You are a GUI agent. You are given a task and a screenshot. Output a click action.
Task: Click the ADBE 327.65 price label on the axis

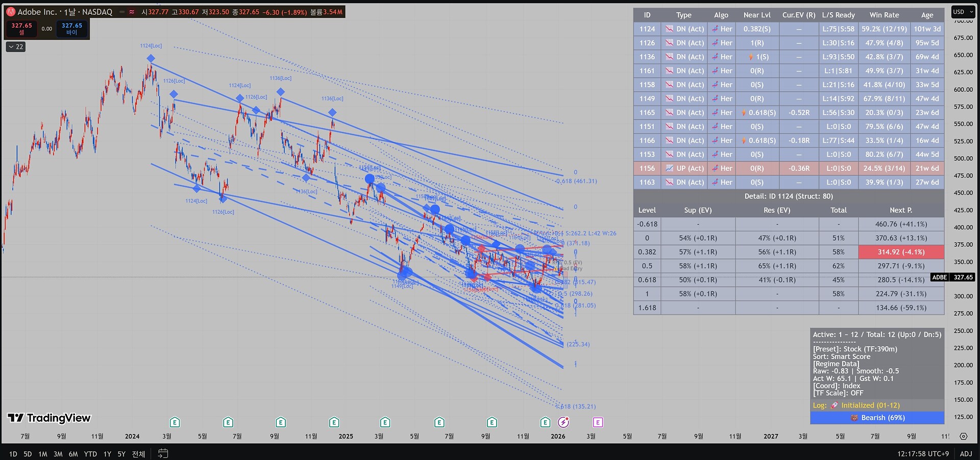coord(953,277)
